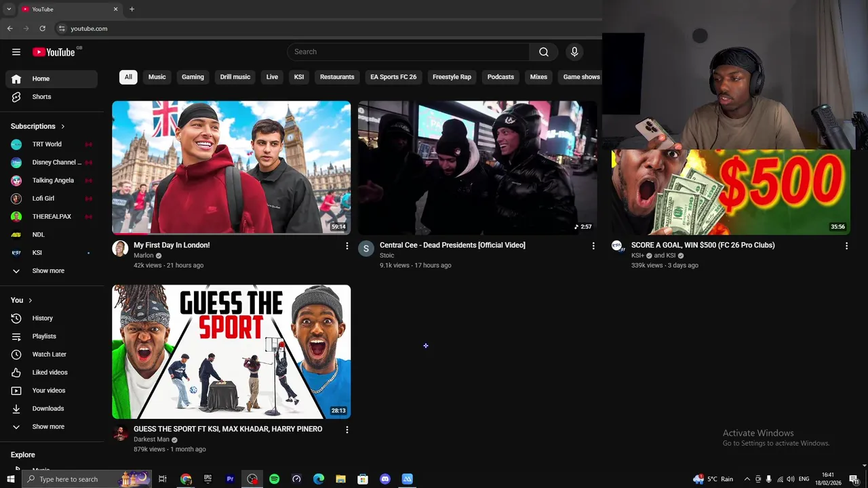Go to Home in the sidebar

pos(52,79)
